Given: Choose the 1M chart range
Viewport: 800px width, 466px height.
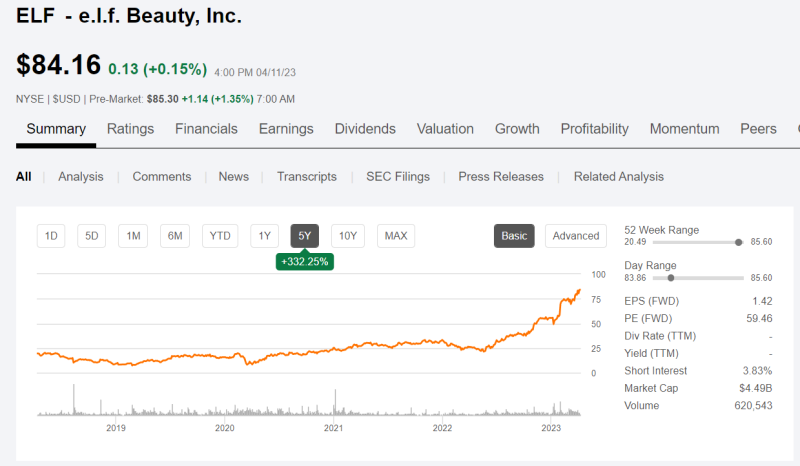Looking at the screenshot, I should 133,236.
